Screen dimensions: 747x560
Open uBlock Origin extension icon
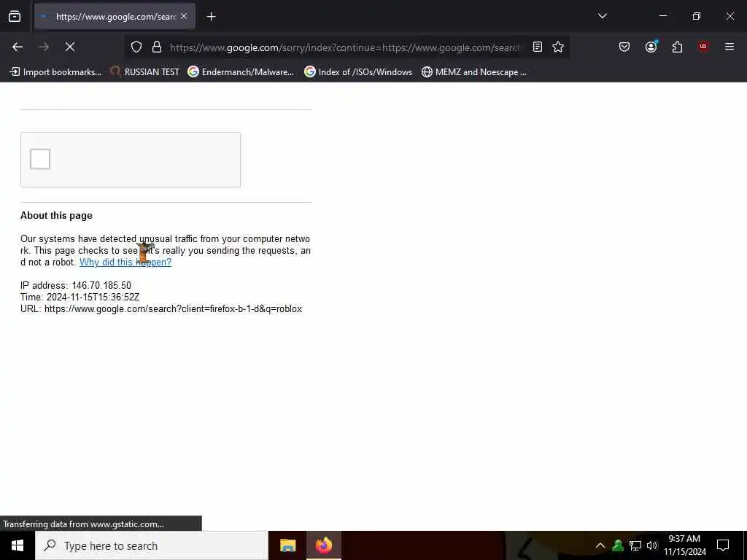tap(703, 47)
